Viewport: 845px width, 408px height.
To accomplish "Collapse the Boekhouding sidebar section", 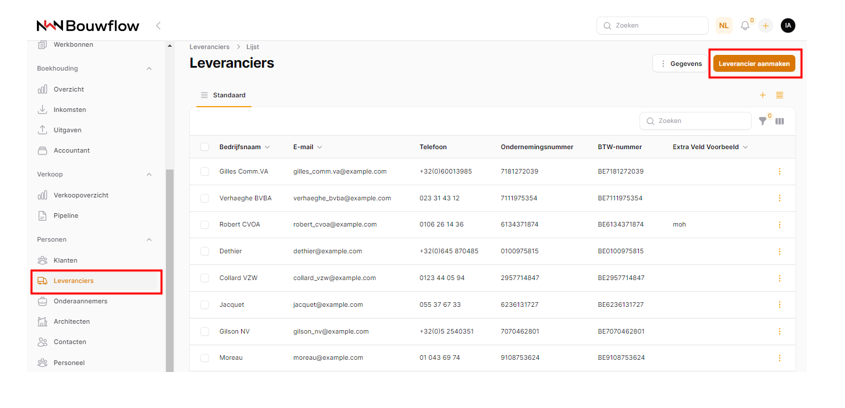I will (149, 69).
